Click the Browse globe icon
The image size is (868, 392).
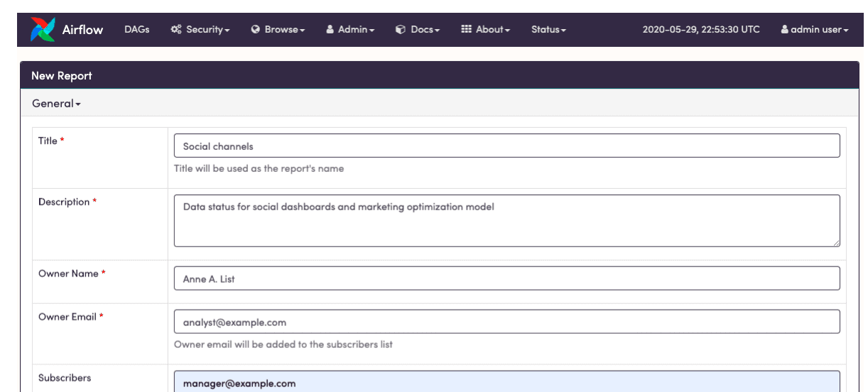pyautogui.click(x=256, y=29)
